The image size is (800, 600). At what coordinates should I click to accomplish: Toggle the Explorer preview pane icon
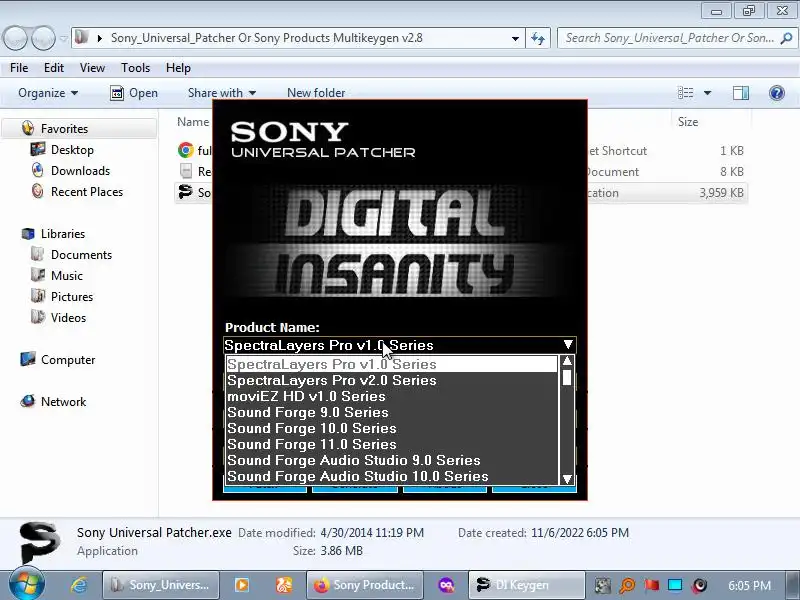tap(741, 93)
